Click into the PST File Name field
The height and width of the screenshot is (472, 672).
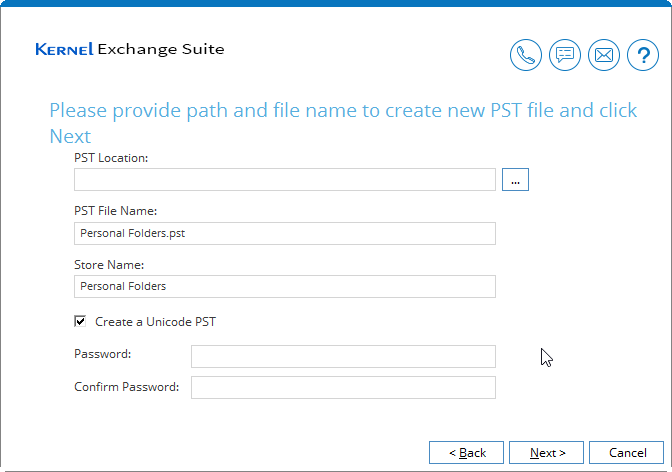(x=285, y=233)
